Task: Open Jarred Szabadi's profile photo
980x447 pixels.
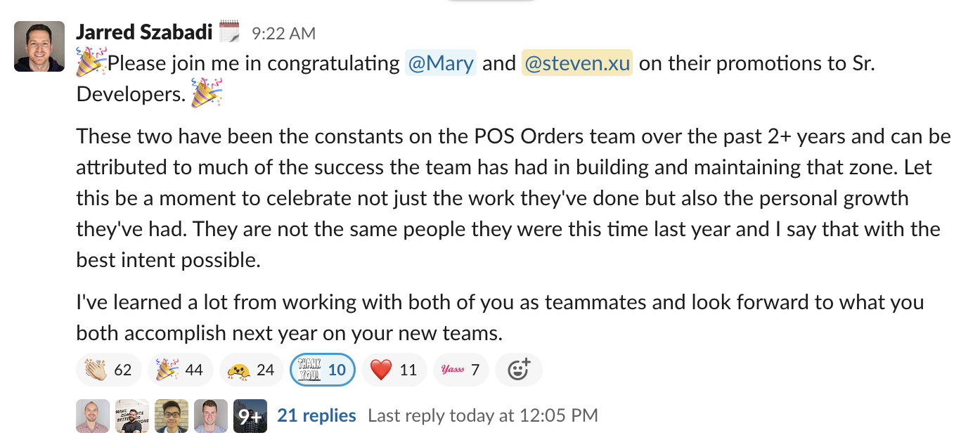Action: (39, 46)
